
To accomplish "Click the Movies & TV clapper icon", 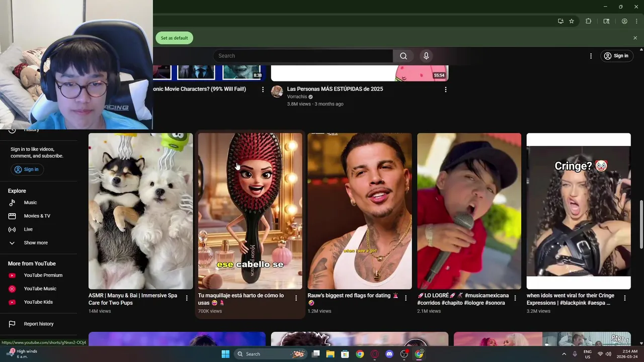I will 12,216.
